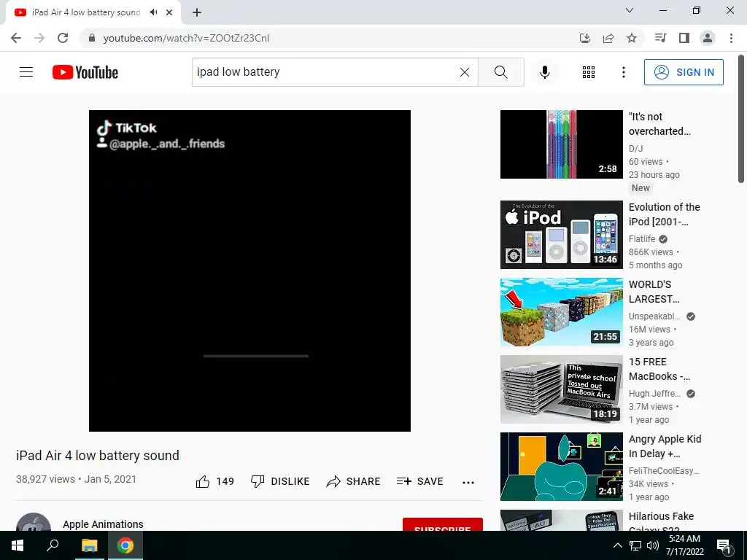Click the install app icon in address bar
The image size is (747, 560).
pyautogui.click(x=584, y=38)
